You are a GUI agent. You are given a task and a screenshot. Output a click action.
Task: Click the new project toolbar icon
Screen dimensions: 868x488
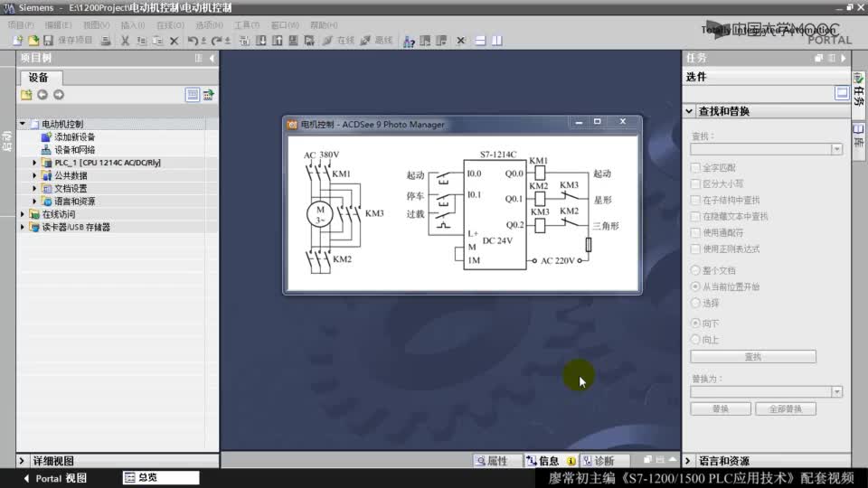point(17,41)
